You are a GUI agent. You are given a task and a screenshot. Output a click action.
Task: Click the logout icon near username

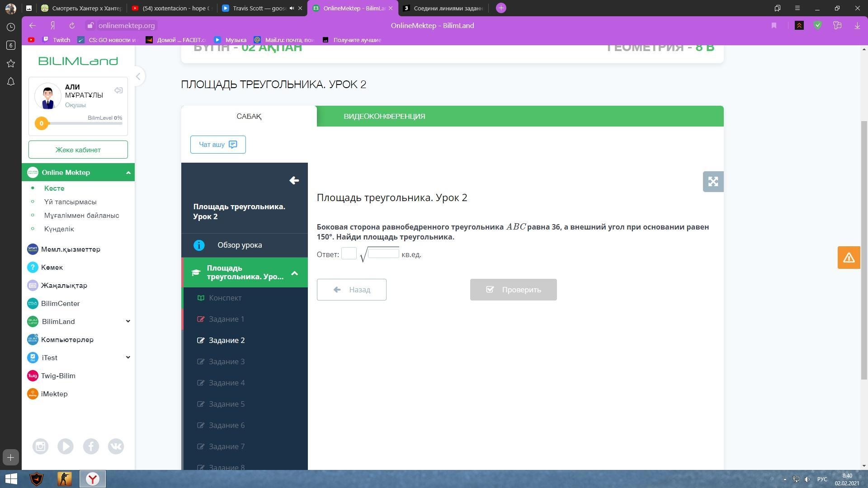[x=118, y=90]
